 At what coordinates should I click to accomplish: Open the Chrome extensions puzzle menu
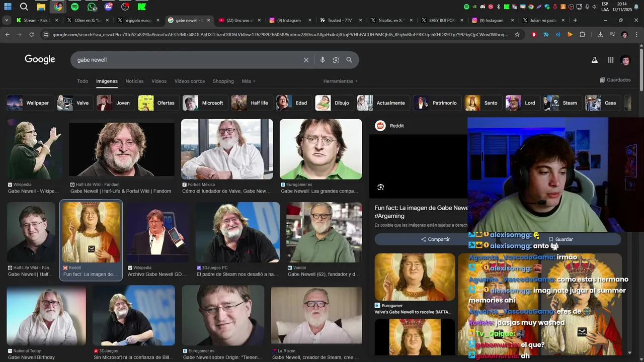(582, 35)
